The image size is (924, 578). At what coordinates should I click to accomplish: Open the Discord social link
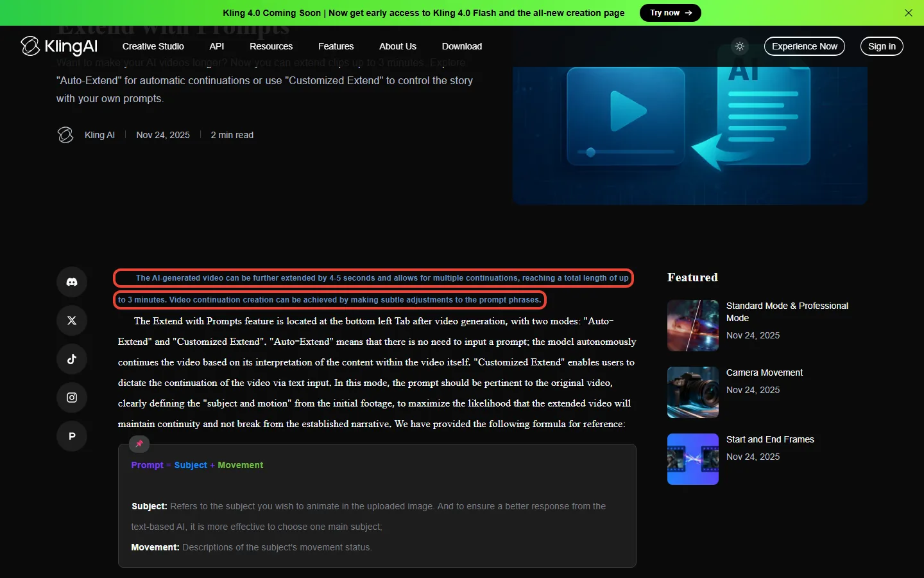click(x=72, y=282)
